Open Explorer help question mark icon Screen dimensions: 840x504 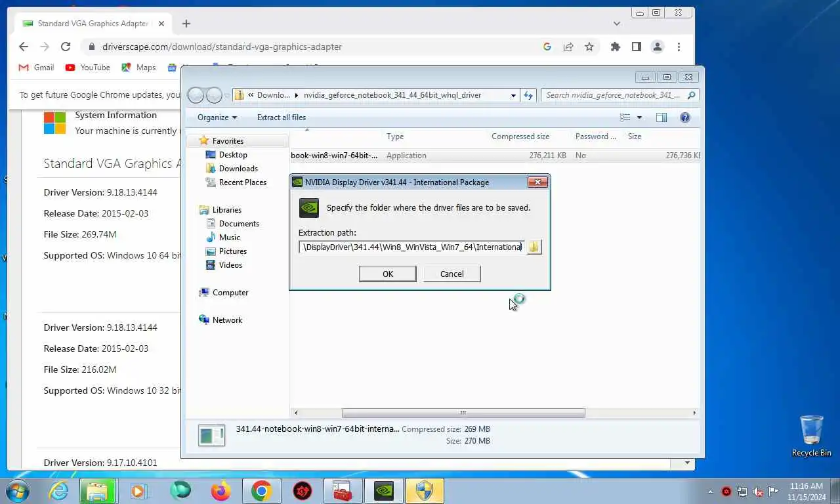coord(685,117)
